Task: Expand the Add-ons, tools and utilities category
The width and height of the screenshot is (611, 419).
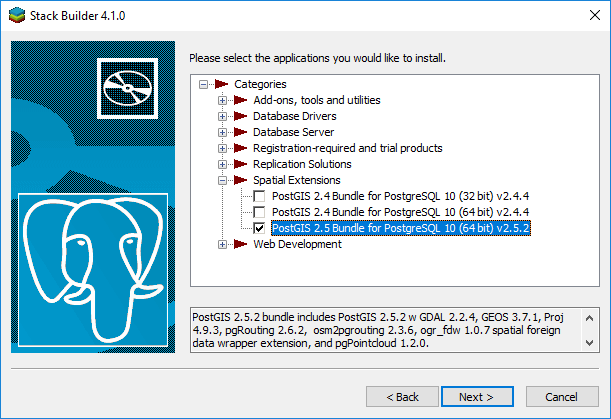Action: click(x=222, y=100)
